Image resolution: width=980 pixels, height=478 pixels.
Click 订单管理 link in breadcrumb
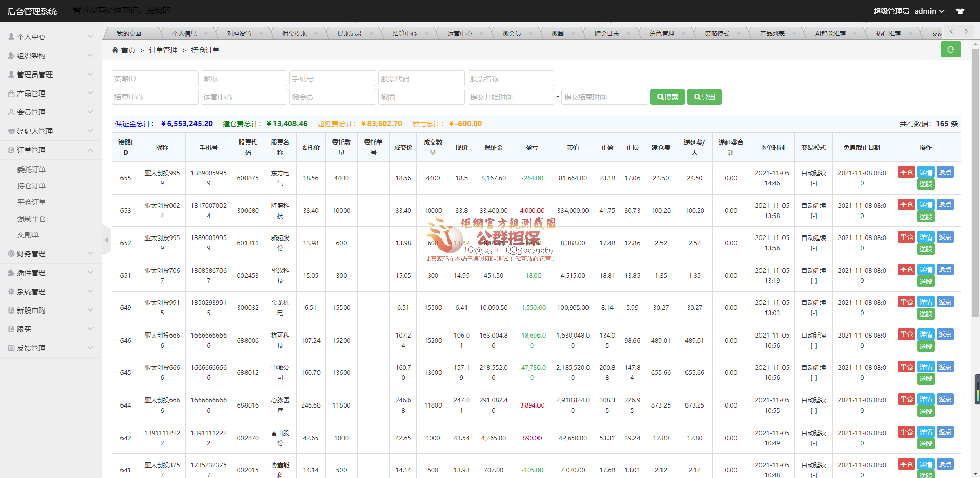click(163, 50)
